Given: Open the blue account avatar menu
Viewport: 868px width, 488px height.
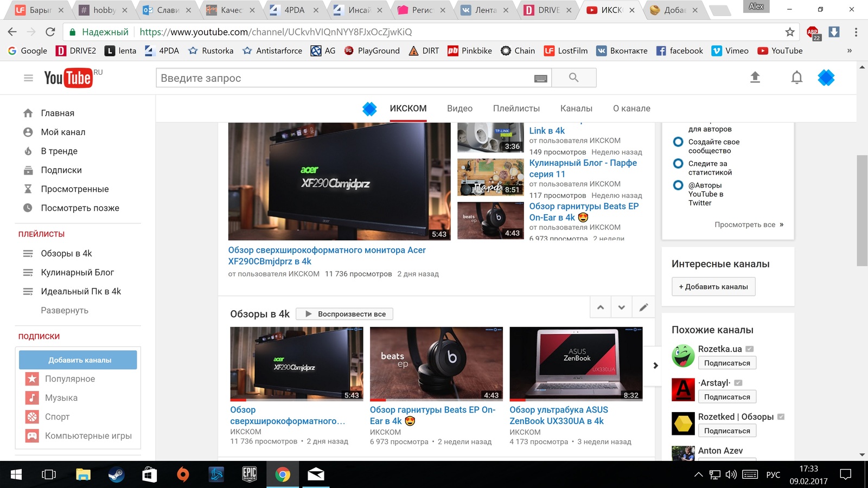Looking at the screenshot, I should [826, 78].
